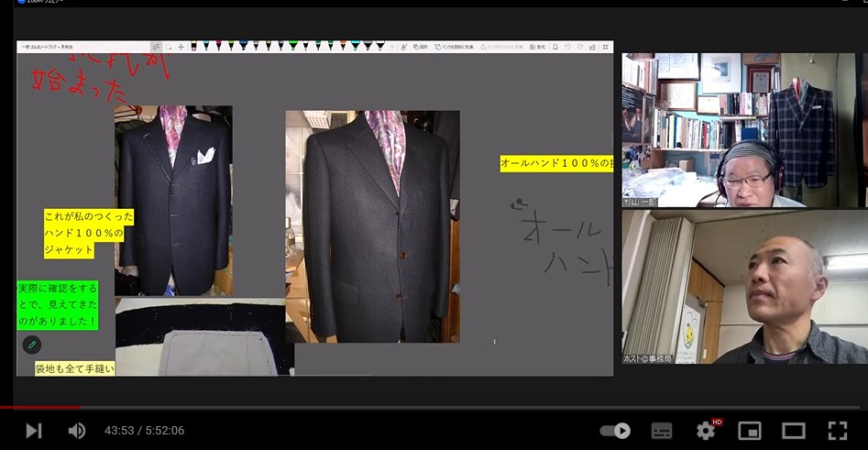The width and height of the screenshot is (868, 450).
Task: Open the Shapes (図形) menu
Action: tap(421, 47)
